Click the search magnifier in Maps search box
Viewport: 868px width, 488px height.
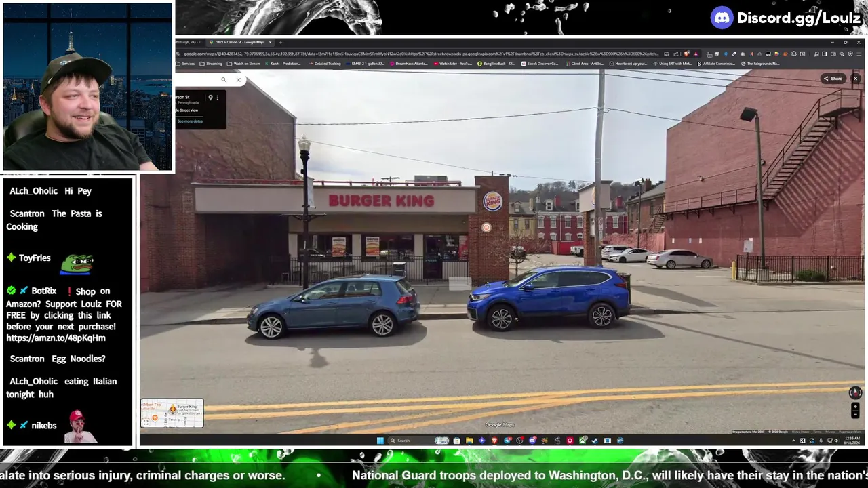pos(223,80)
